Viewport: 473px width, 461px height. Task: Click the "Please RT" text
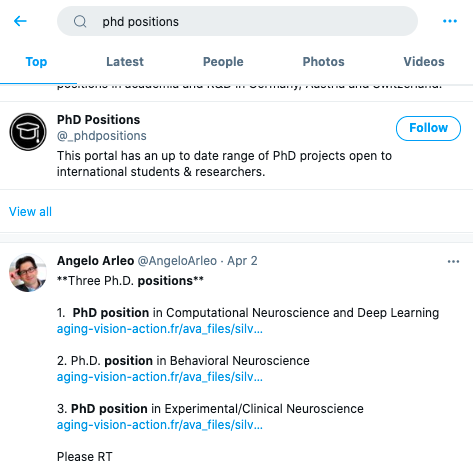(85, 455)
